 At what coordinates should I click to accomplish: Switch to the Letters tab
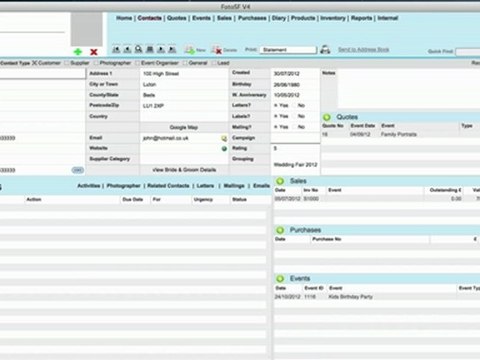click(205, 186)
